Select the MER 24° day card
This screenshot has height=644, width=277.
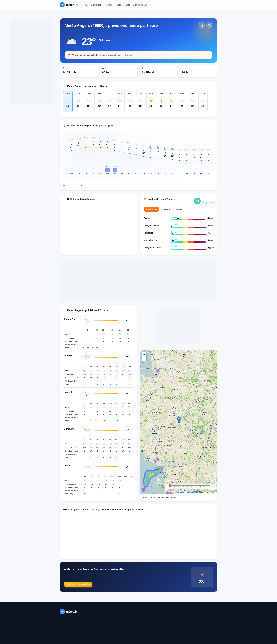(203, 101)
